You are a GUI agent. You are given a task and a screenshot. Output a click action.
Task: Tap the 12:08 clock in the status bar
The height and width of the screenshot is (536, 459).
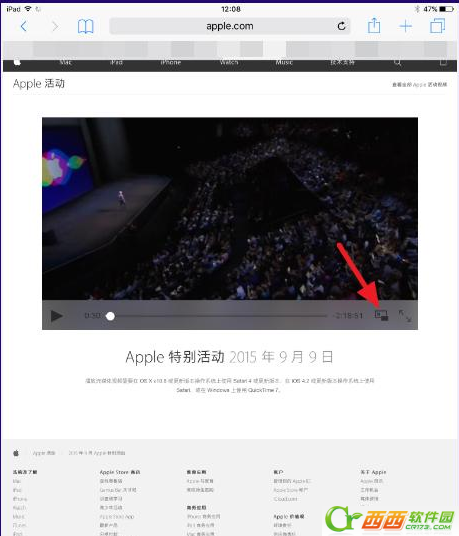tap(231, 9)
